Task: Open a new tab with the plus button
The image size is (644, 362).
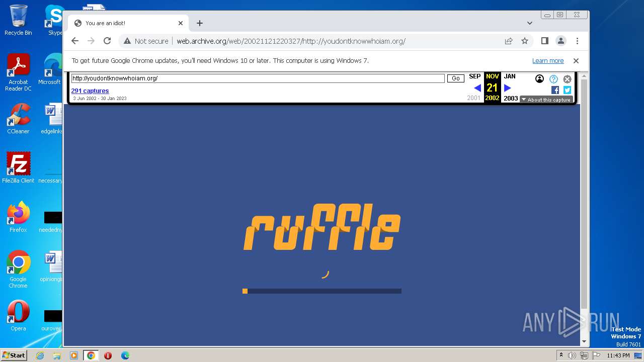Action: pos(200,23)
